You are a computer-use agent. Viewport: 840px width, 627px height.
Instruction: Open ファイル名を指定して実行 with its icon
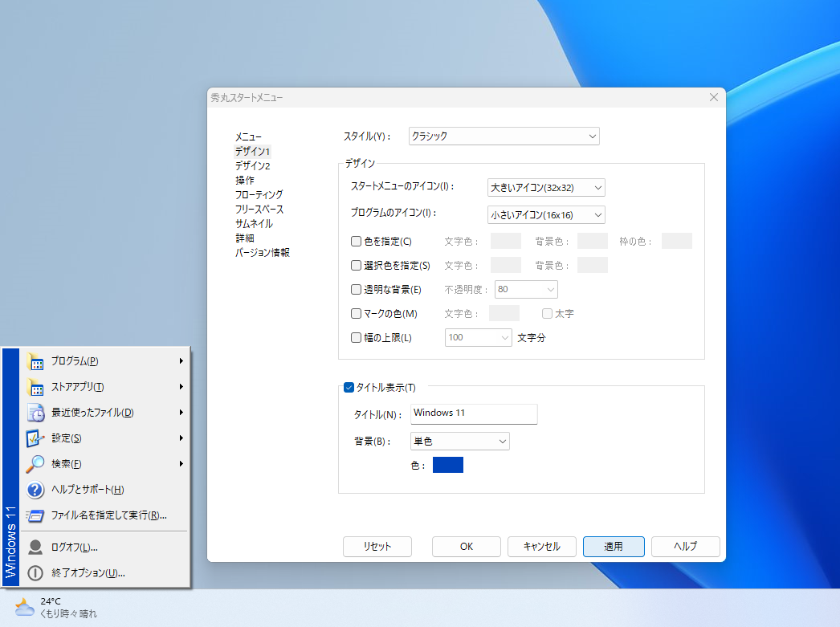pyautogui.click(x=36, y=516)
